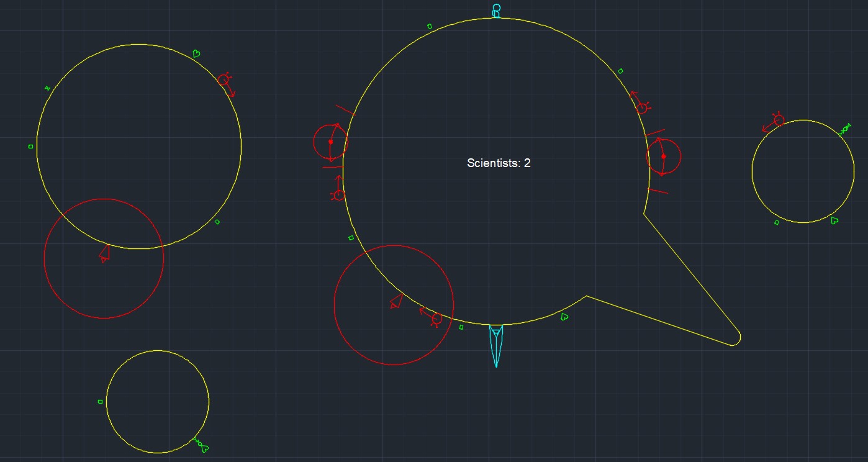Click the red walker below the left turret
This screenshot has width=868, height=462.
coord(338,194)
